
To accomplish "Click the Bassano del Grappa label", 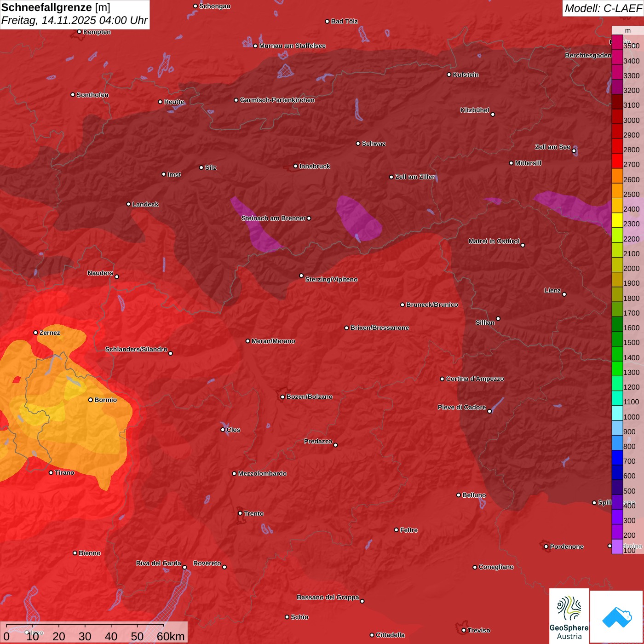I will coord(328,598).
